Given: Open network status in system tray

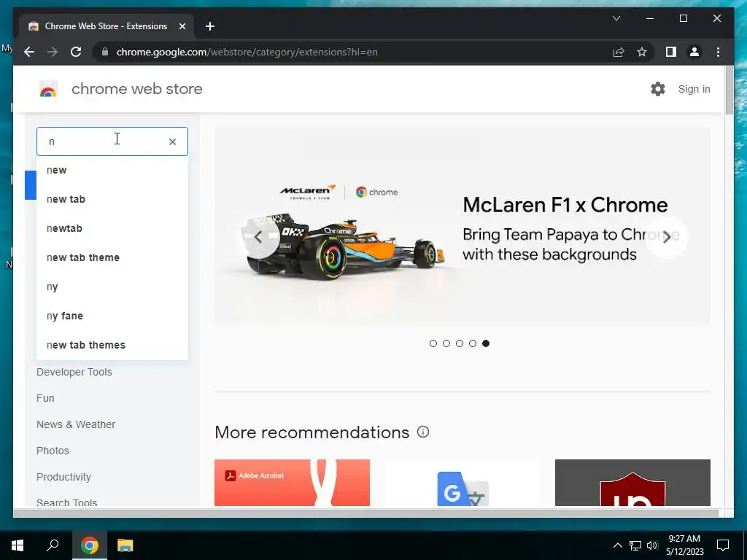Looking at the screenshot, I should [635, 545].
